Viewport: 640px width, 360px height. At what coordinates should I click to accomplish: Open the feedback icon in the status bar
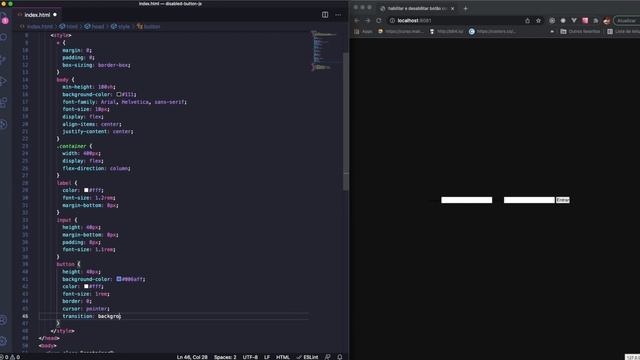327,357
